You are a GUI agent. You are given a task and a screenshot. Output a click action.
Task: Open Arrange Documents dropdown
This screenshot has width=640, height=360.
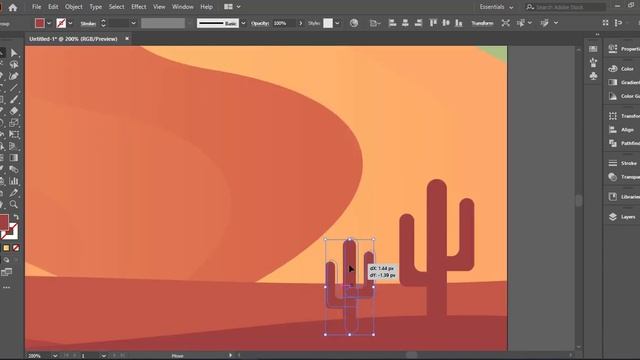232,7
